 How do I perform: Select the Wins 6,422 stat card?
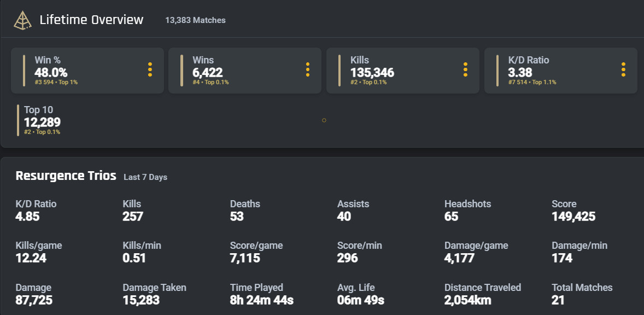[x=241, y=71]
